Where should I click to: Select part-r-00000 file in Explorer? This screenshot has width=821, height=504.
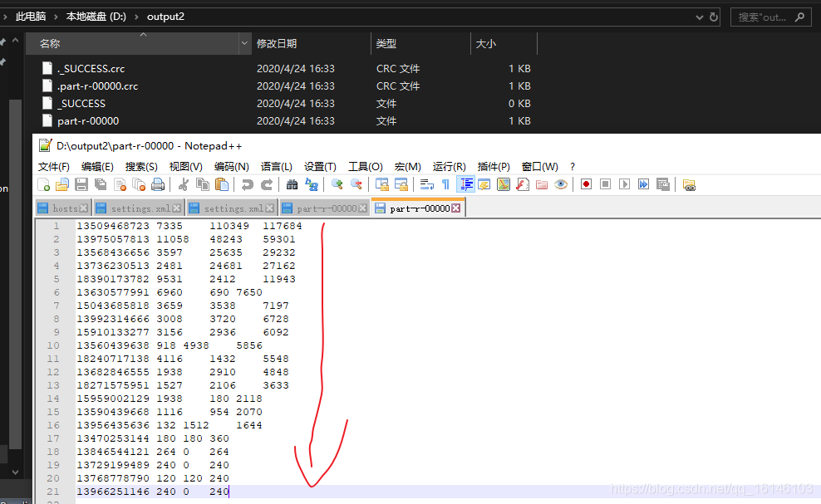pyautogui.click(x=88, y=121)
